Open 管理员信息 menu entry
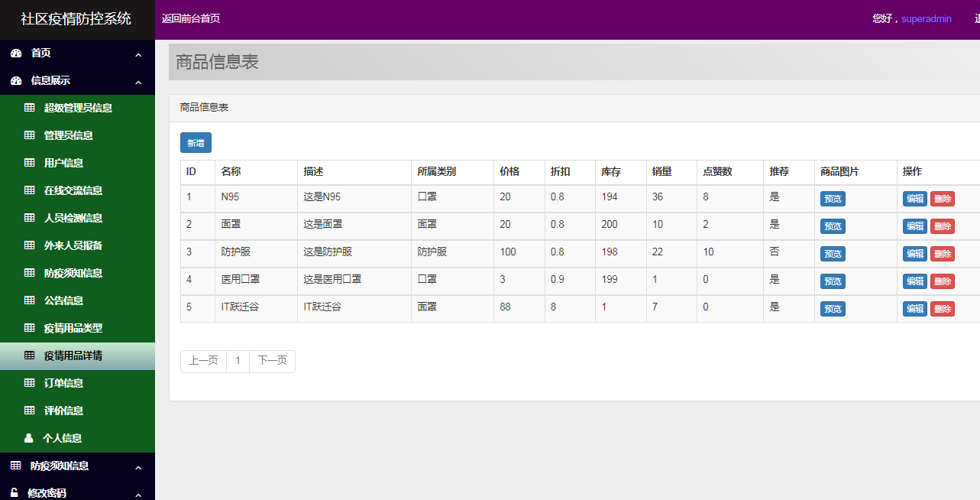 [x=77, y=135]
